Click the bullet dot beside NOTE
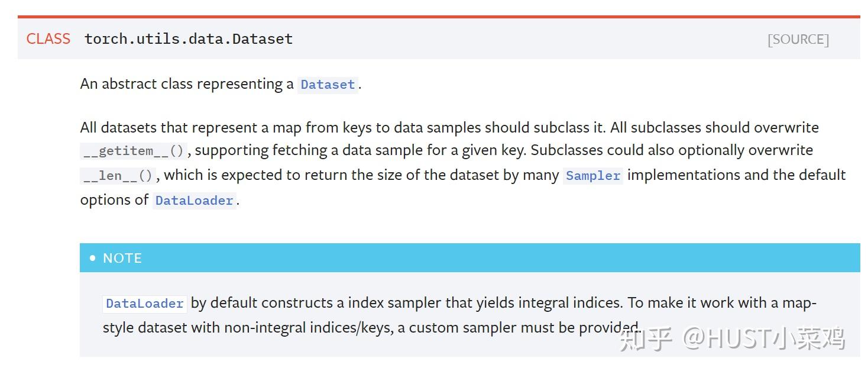Viewport: 868px width, 374px height. [x=93, y=258]
